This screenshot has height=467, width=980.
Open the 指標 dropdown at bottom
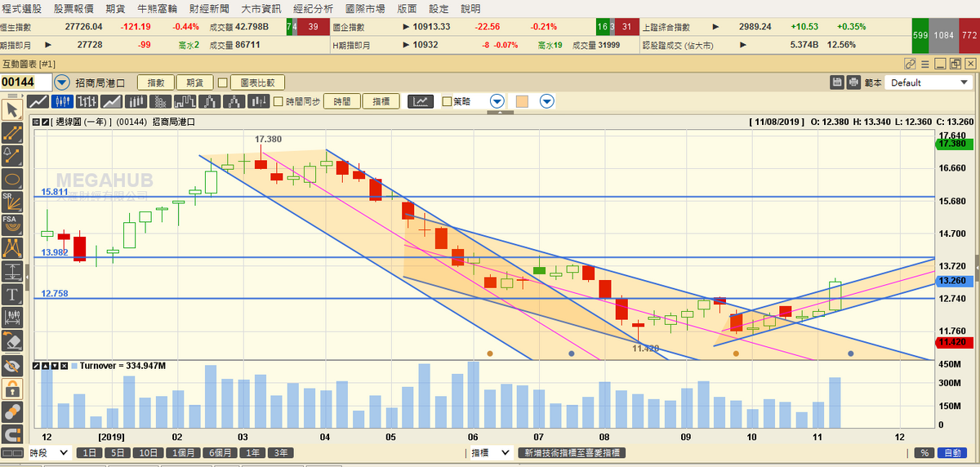[x=490, y=452]
